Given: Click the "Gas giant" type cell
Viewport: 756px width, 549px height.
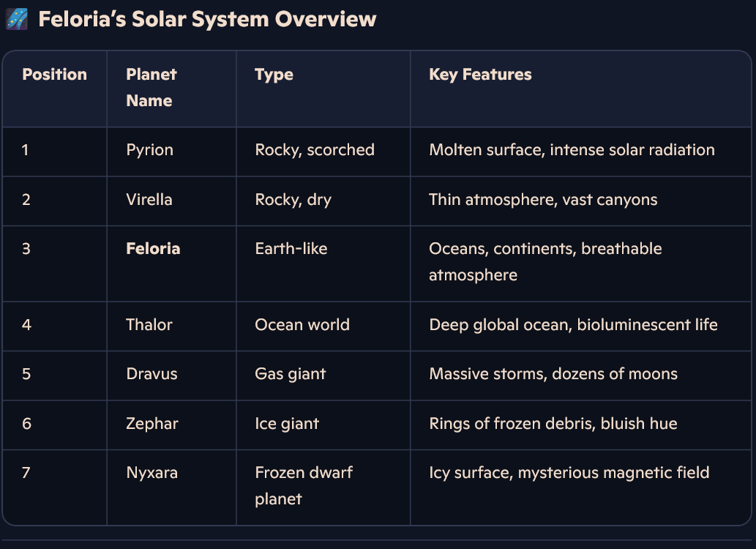Looking at the screenshot, I should point(290,374).
